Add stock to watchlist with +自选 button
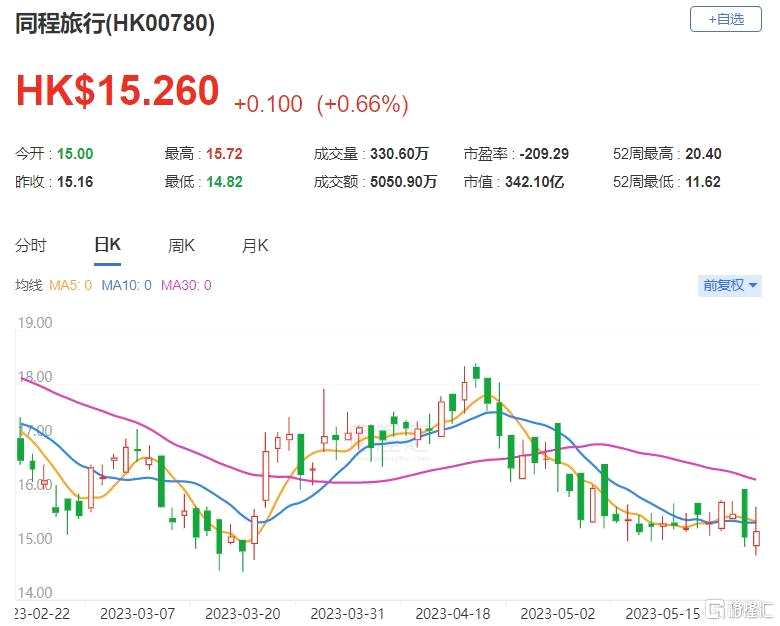 pos(725,20)
